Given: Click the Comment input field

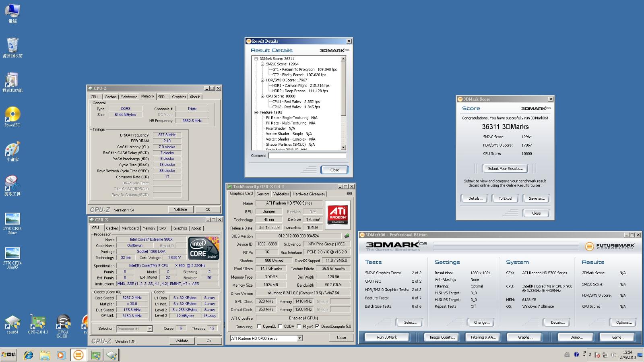Looking at the screenshot, I should [307, 155].
